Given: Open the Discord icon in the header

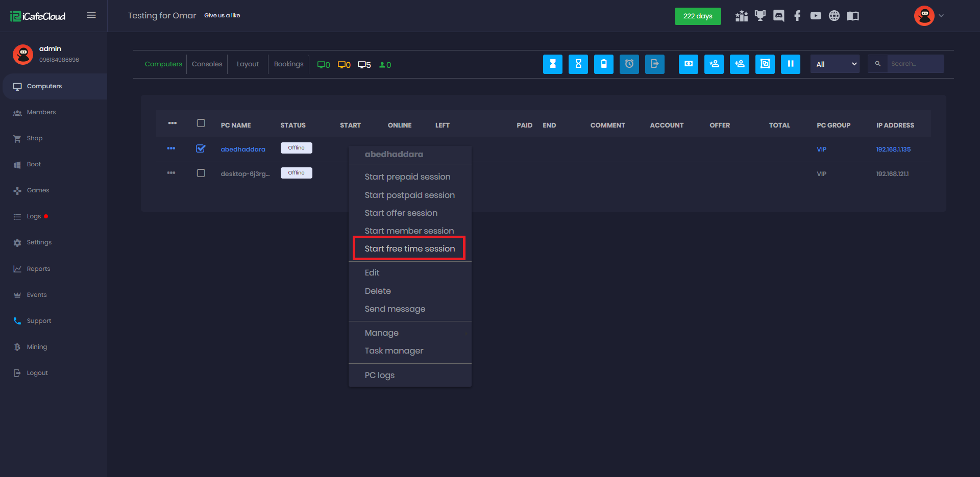Looking at the screenshot, I should [778, 16].
